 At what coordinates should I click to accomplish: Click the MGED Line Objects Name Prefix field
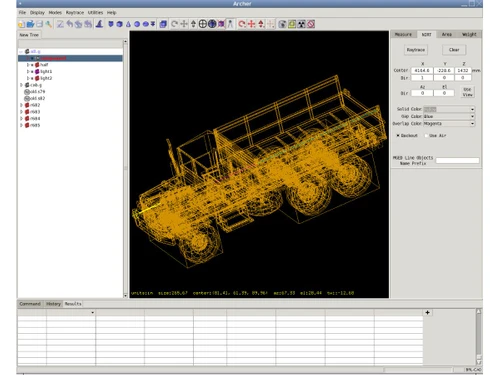[457, 161]
